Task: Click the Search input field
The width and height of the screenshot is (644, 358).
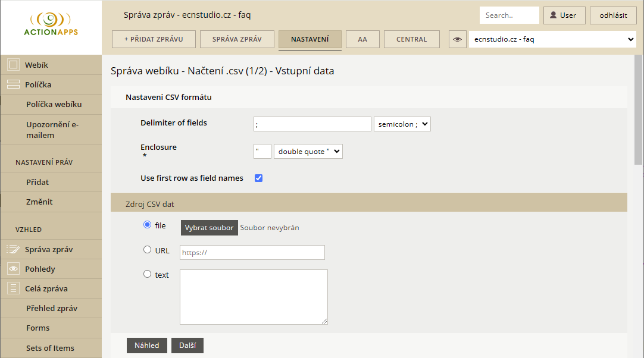Action: point(509,15)
